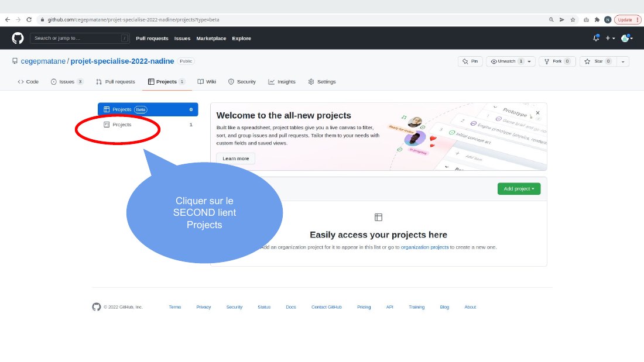The width and height of the screenshot is (644, 362).
Task: Open Marketplace in the header
Action: [211, 38]
